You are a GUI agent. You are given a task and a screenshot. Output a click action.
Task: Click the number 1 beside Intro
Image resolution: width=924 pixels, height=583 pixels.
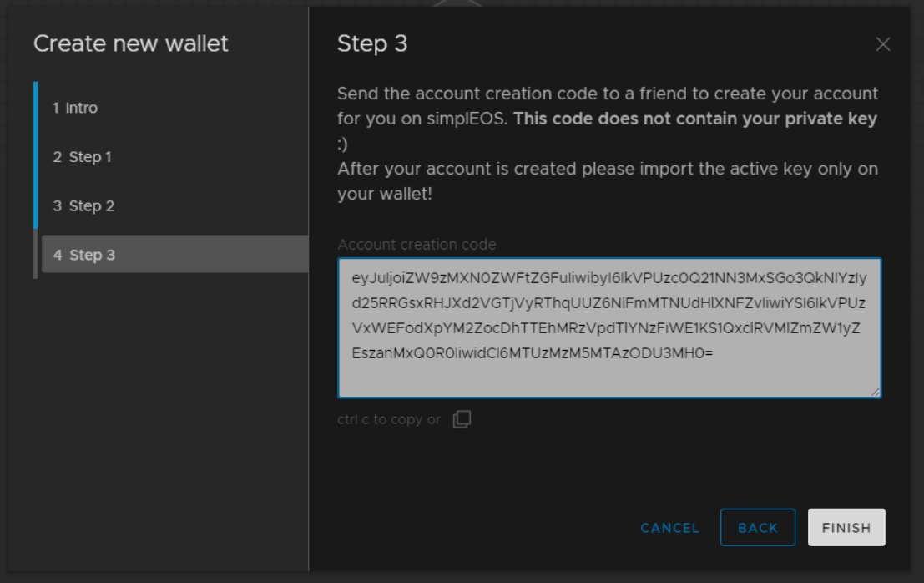[x=55, y=108]
